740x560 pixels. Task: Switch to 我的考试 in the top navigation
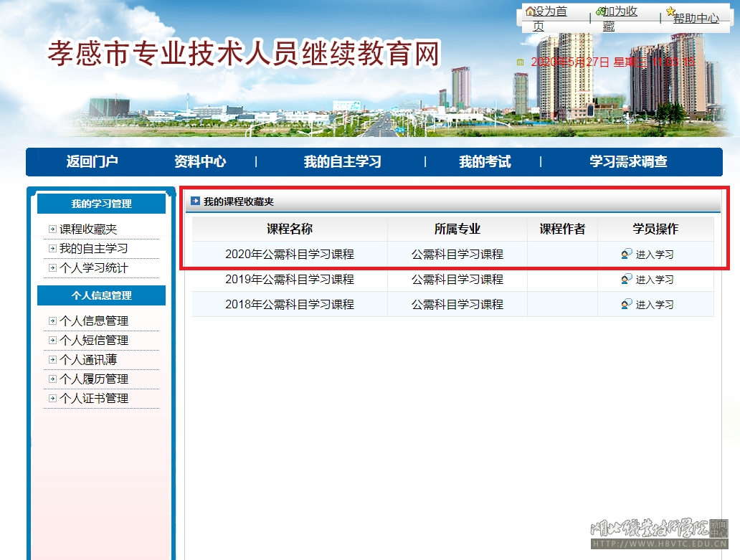pyautogui.click(x=485, y=162)
